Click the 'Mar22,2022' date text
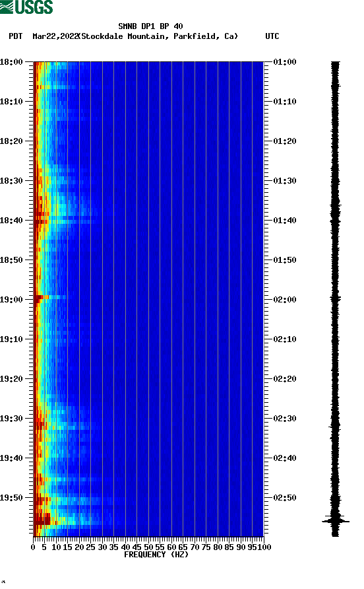The width and height of the screenshot is (364, 589). click(55, 36)
